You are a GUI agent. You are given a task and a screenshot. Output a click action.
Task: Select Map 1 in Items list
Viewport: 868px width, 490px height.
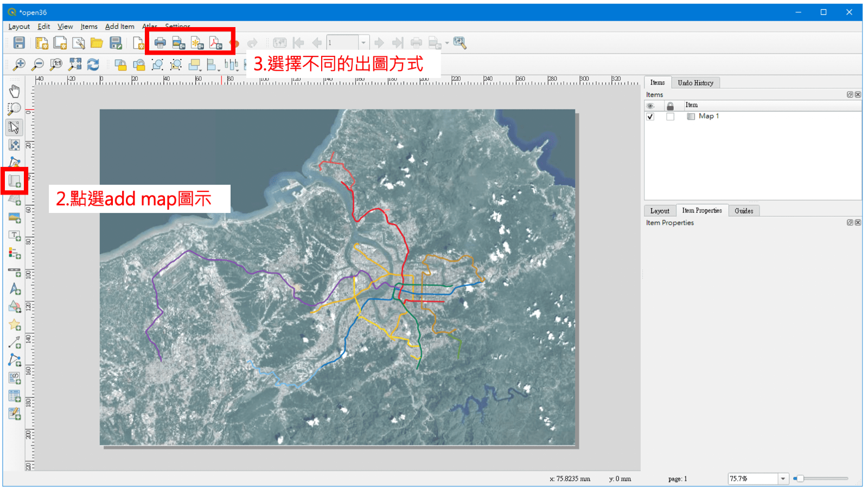(x=709, y=116)
